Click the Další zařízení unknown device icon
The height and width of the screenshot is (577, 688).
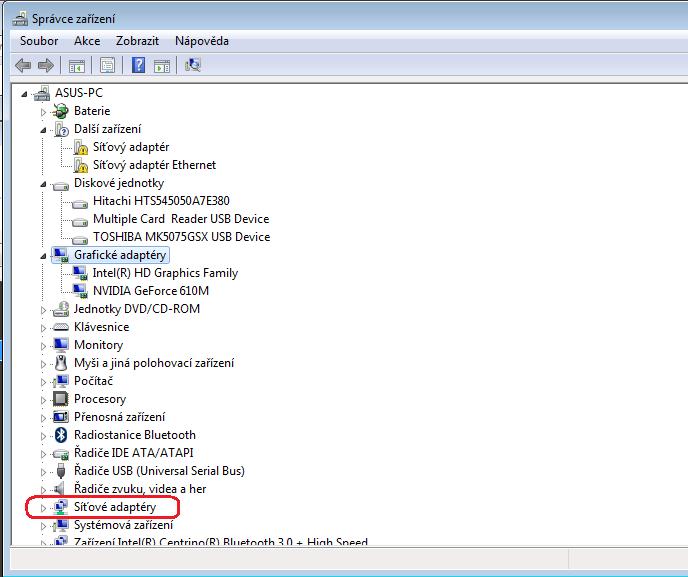[61, 129]
